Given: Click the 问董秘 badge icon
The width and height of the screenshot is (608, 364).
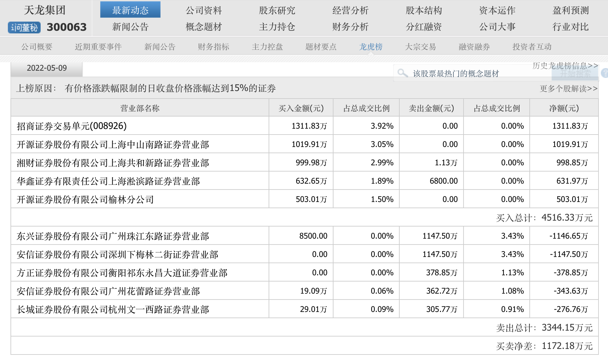Looking at the screenshot, I should click(x=24, y=27).
